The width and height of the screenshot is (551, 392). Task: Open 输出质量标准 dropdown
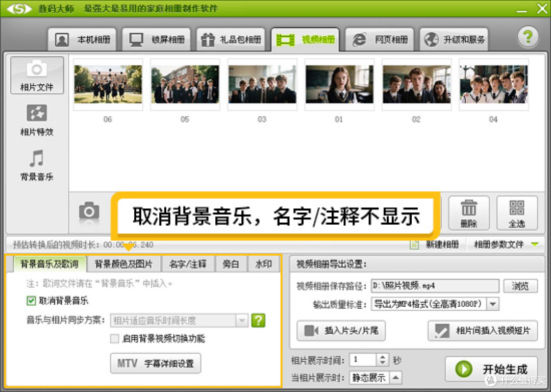[x=435, y=304]
